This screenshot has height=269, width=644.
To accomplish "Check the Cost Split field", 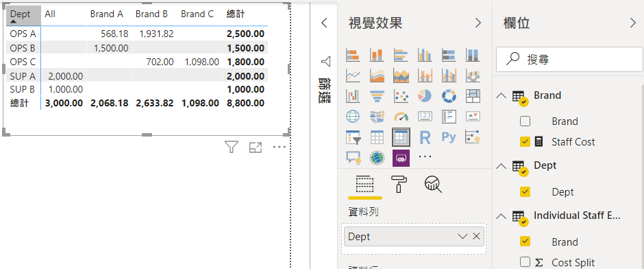I will tap(525, 262).
